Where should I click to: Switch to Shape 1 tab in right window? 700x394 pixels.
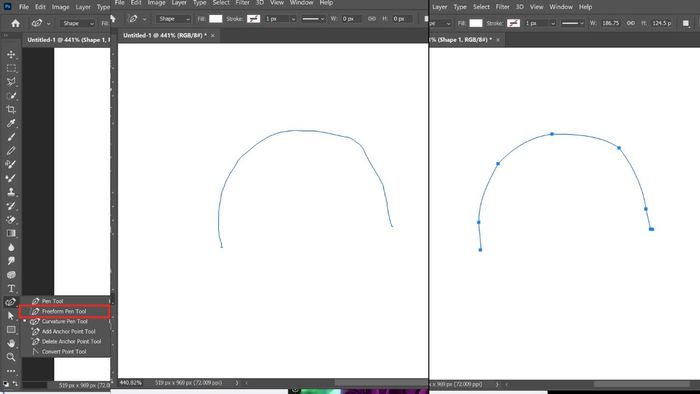click(x=461, y=40)
